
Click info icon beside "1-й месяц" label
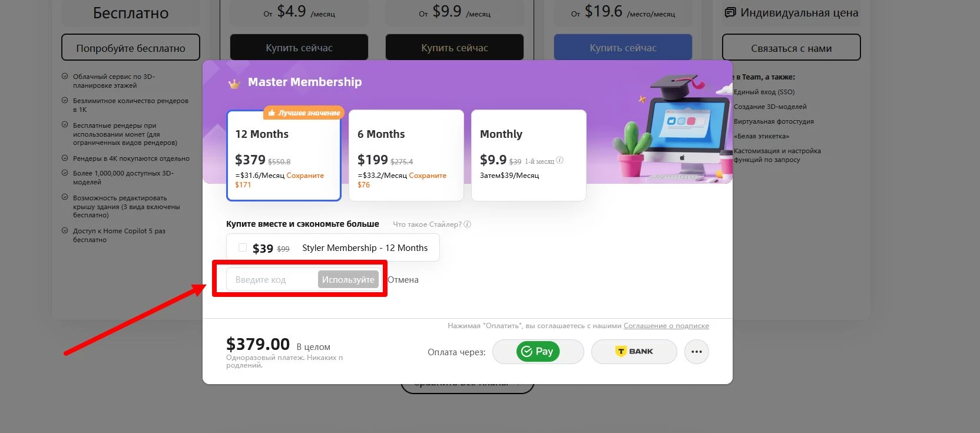pyautogui.click(x=560, y=160)
